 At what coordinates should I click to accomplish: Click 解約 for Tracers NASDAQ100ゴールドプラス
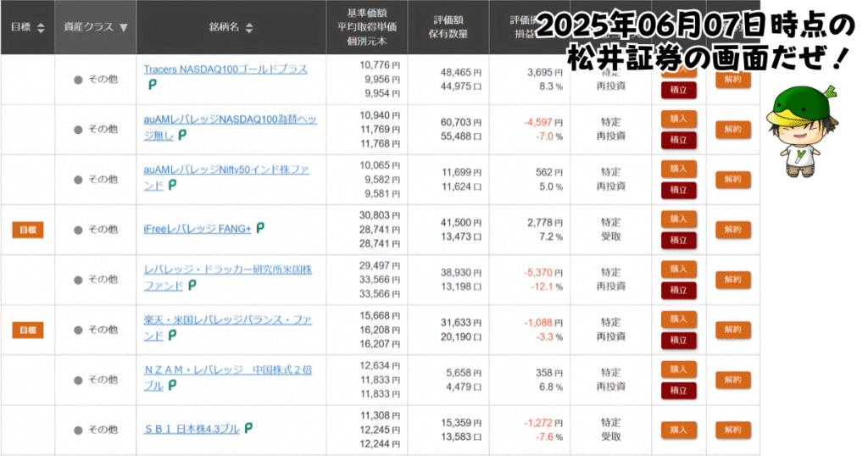pos(733,79)
